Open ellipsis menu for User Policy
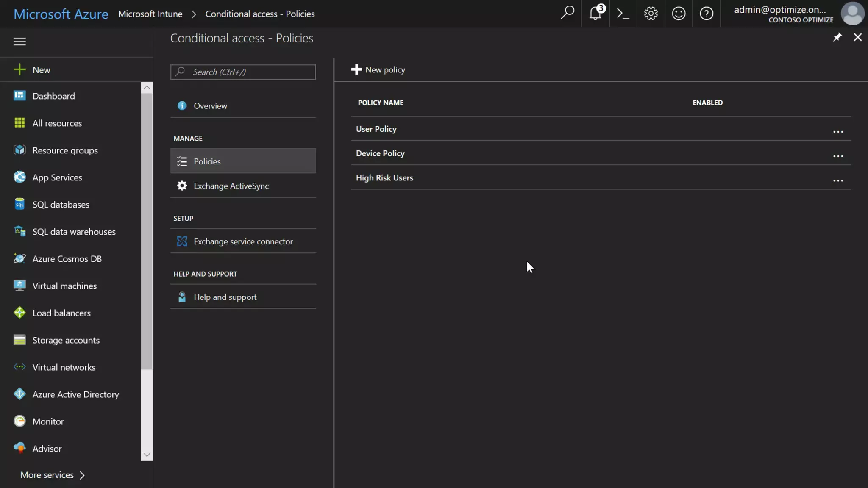 838,132
